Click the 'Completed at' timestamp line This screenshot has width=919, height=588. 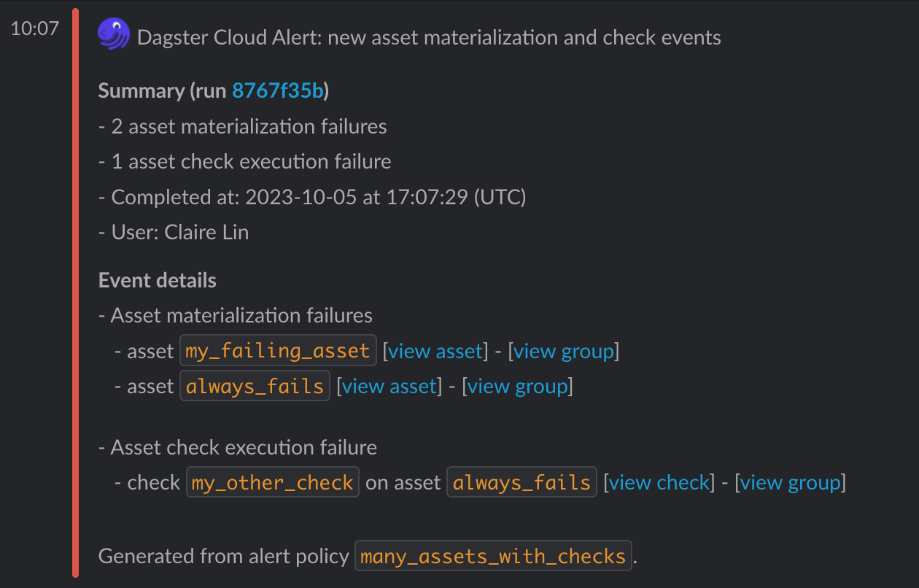(312, 197)
